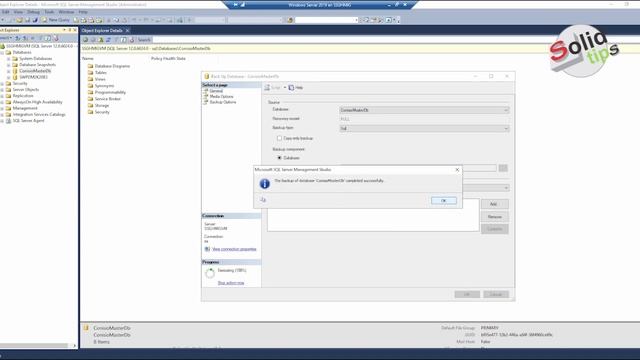640x360 pixels.
Task: Click Up icon in Object Explorer Details toolbar
Action: (101, 40)
